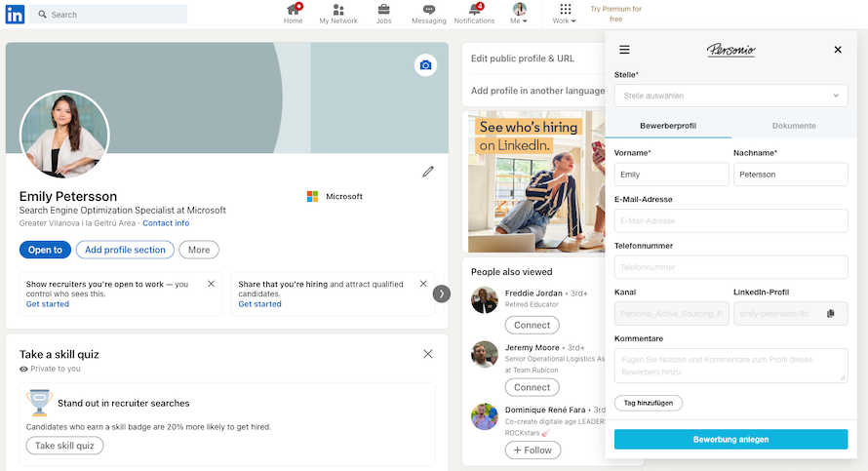This screenshot has width=868, height=471.
Task: Connect with Jeremy Moore
Action: (532, 387)
